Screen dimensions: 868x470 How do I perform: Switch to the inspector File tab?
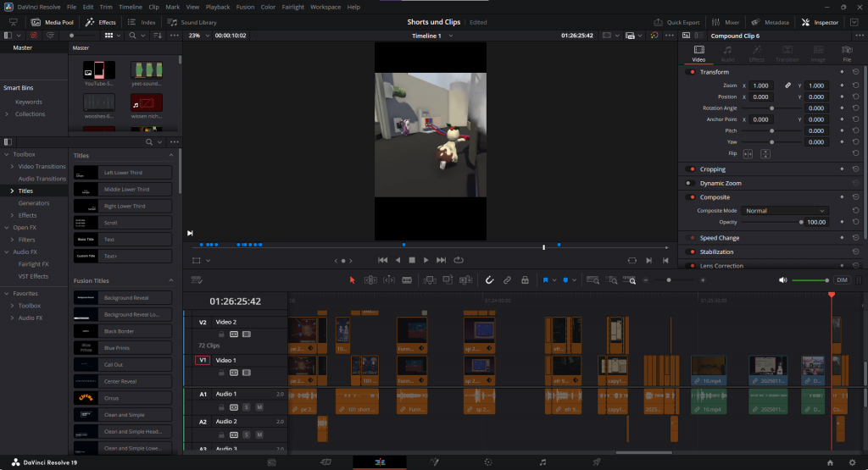tap(846, 56)
